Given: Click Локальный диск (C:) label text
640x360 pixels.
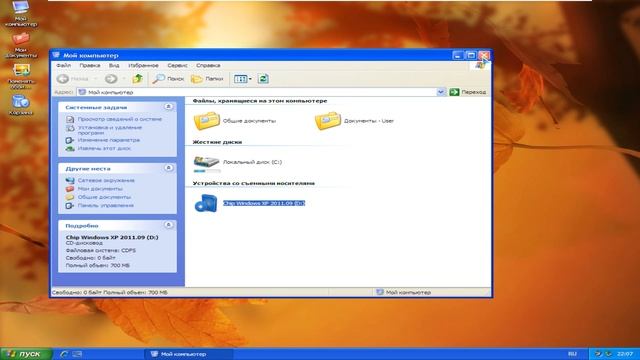Looking at the screenshot, I should coord(252,162).
